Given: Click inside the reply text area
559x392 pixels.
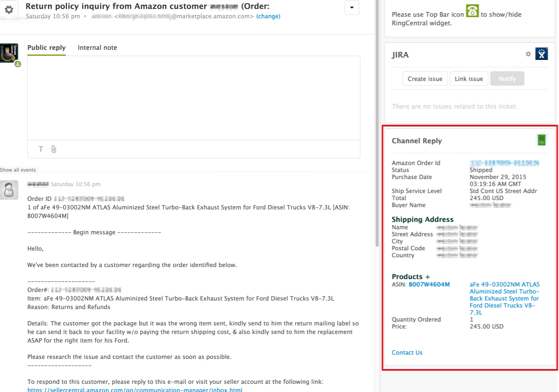Looking at the screenshot, I should [194, 98].
